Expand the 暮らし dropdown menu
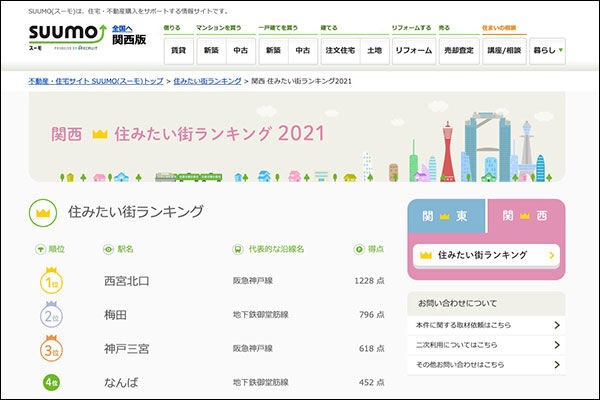600x400 pixels. [548, 51]
